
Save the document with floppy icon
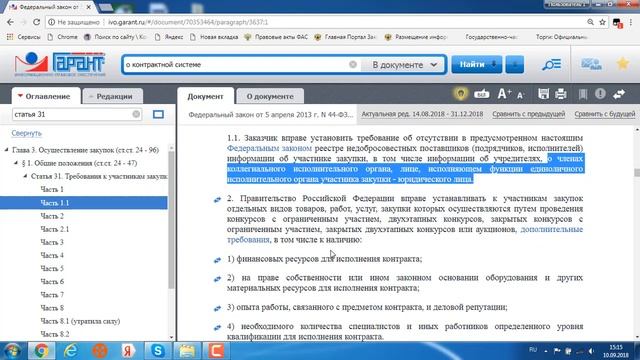[x=543, y=94]
